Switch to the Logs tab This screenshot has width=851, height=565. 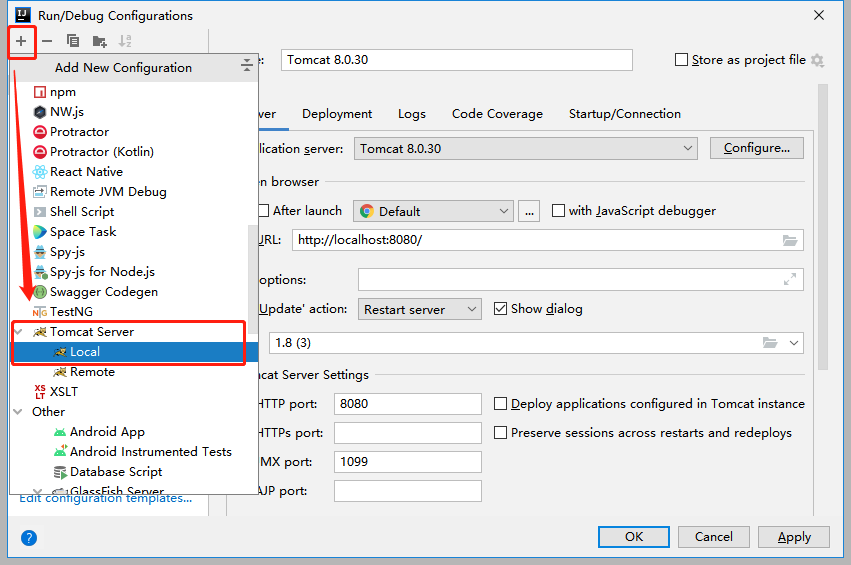[412, 114]
